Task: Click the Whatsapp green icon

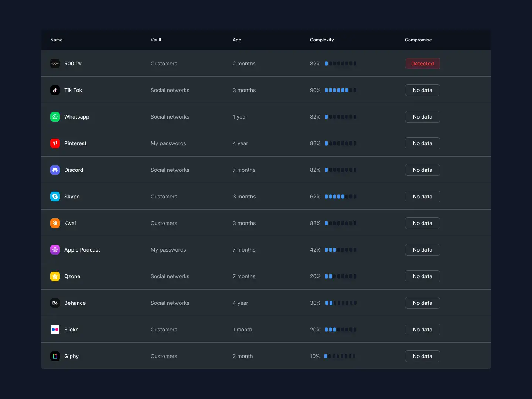Action: pos(55,117)
